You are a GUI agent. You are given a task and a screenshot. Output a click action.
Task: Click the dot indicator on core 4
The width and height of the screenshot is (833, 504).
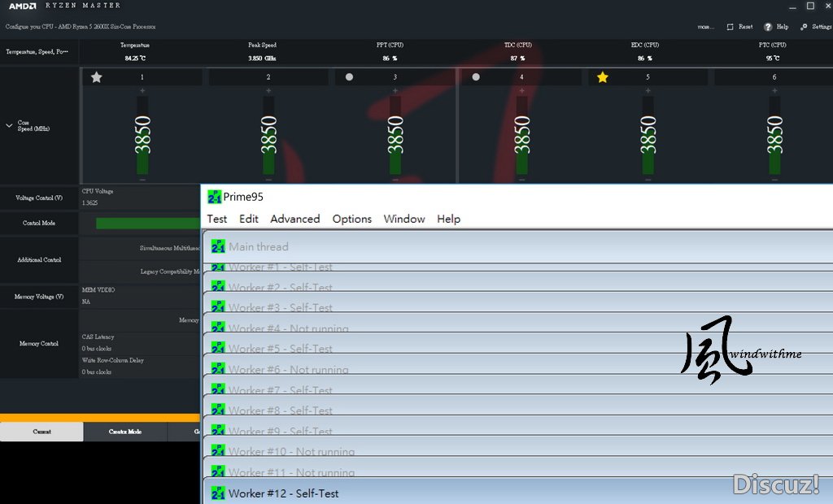pos(476,77)
